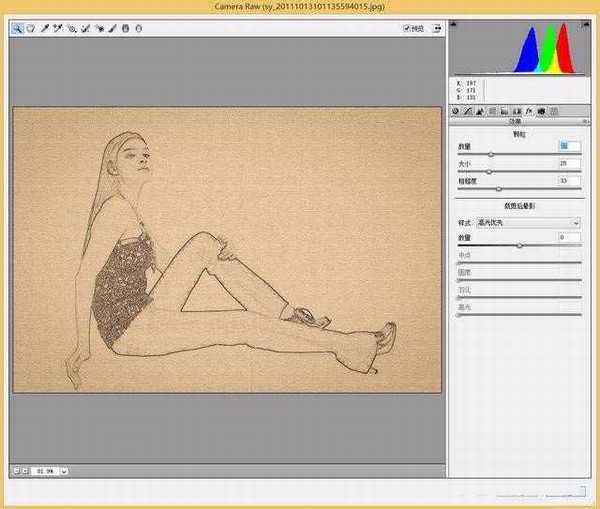This screenshot has width=600, height=509.
Task: Choose the Crop tool
Action: (85, 28)
